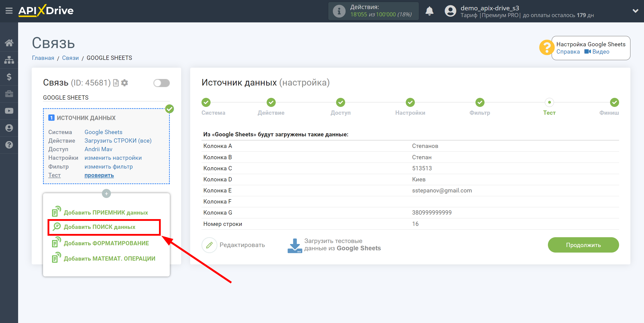Open the actions info icon
The image size is (644, 323).
click(339, 11)
